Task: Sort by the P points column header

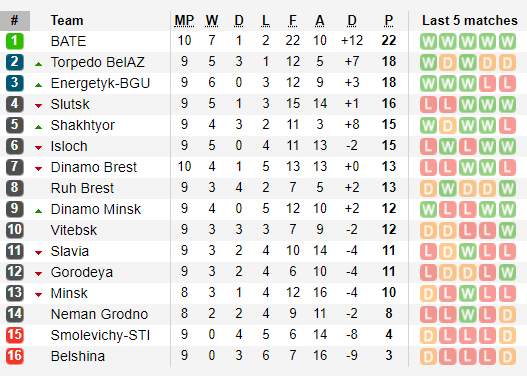Action: [389, 21]
